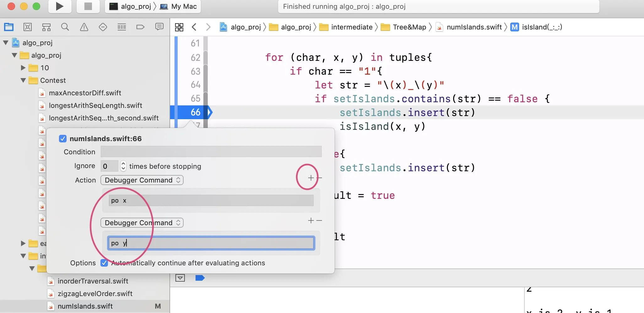Click the Finished running algo_proj status
Image resolution: width=644 pixels, height=313 pixels.
[344, 6]
